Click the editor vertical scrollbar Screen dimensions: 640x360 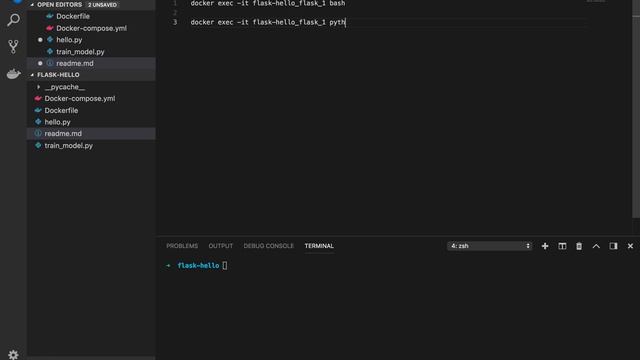pos(636,110)
